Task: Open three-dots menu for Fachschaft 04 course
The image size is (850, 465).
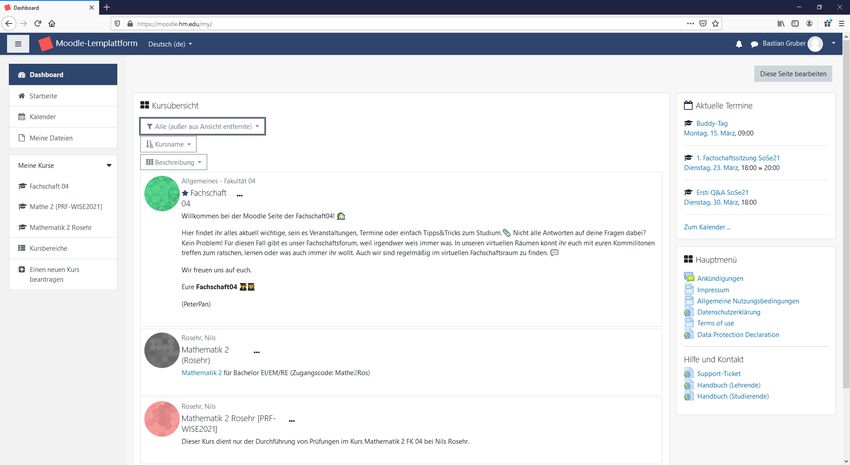Action: coord(239,195)
